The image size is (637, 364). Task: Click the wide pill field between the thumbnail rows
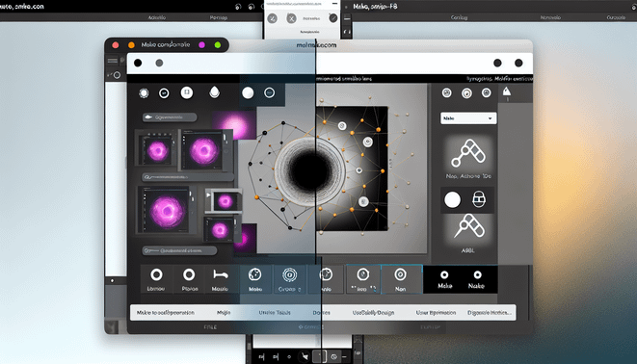pyautogui.click(x=187, y=177)
